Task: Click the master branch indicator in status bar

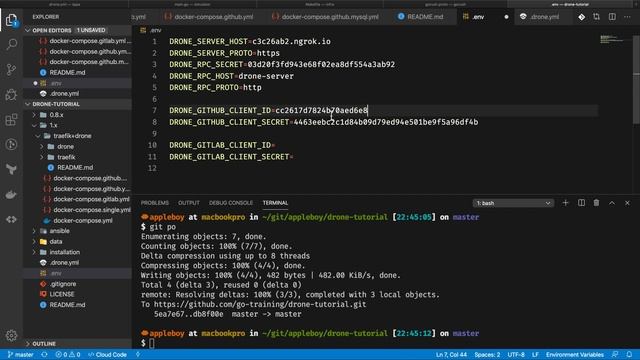Action: [x=20, y=355]
